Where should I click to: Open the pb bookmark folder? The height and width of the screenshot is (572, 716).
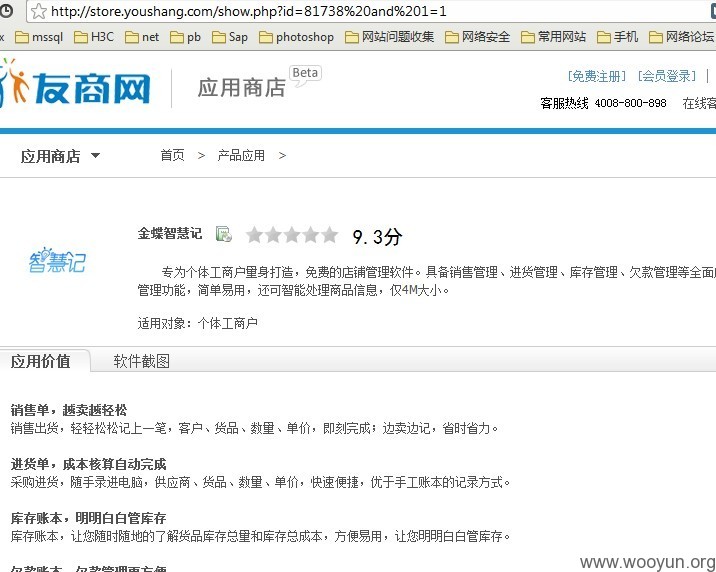185,37
